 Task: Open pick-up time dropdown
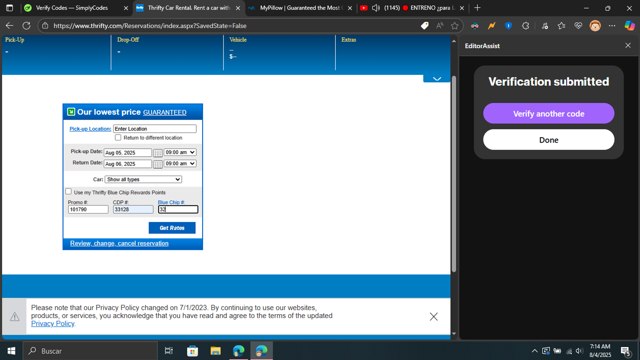180,152
